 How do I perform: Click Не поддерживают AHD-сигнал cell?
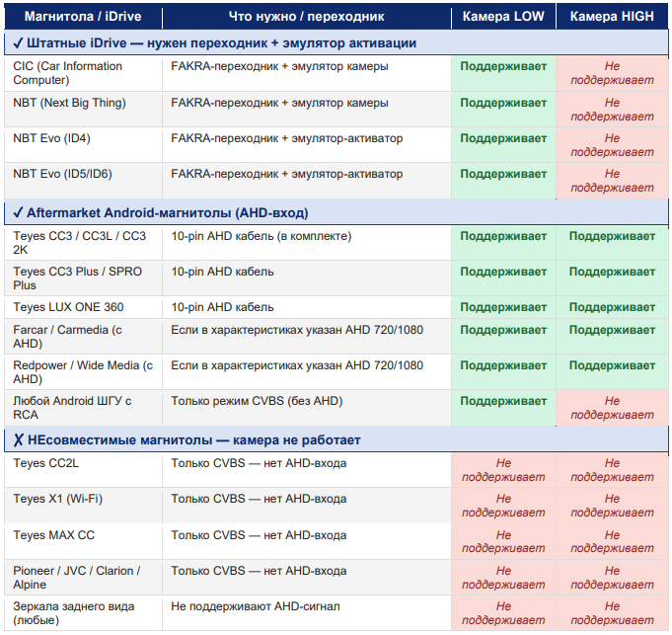point(307,613)
